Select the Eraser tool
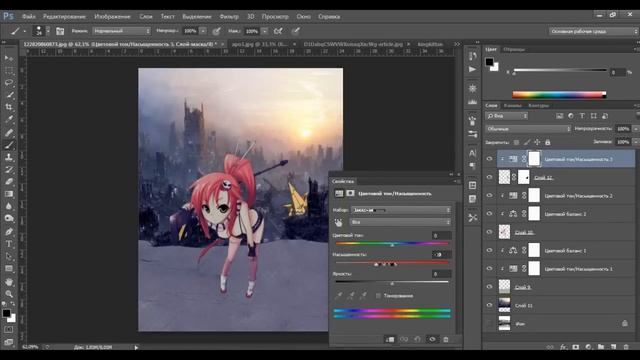This screenshot has height=360, width=640. [9, 182]
